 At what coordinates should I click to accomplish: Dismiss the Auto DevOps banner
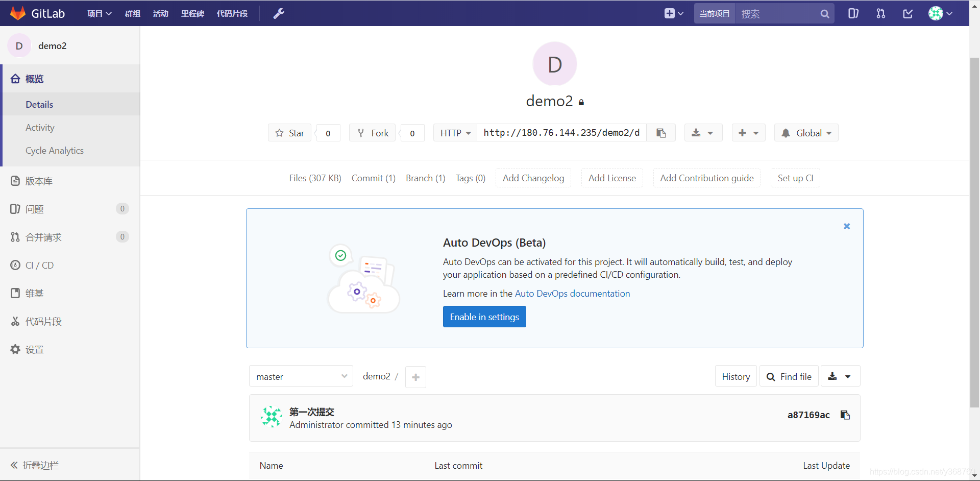[847, 226]
